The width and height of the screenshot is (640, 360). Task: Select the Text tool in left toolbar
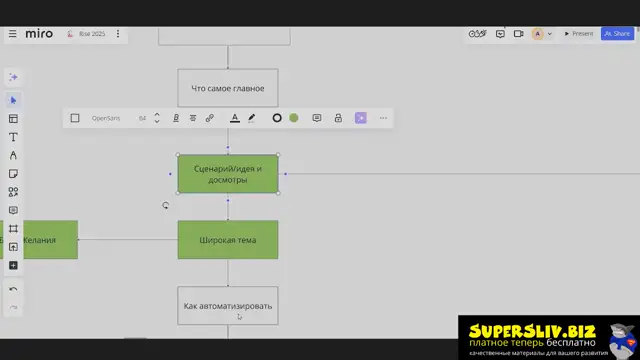13,137
